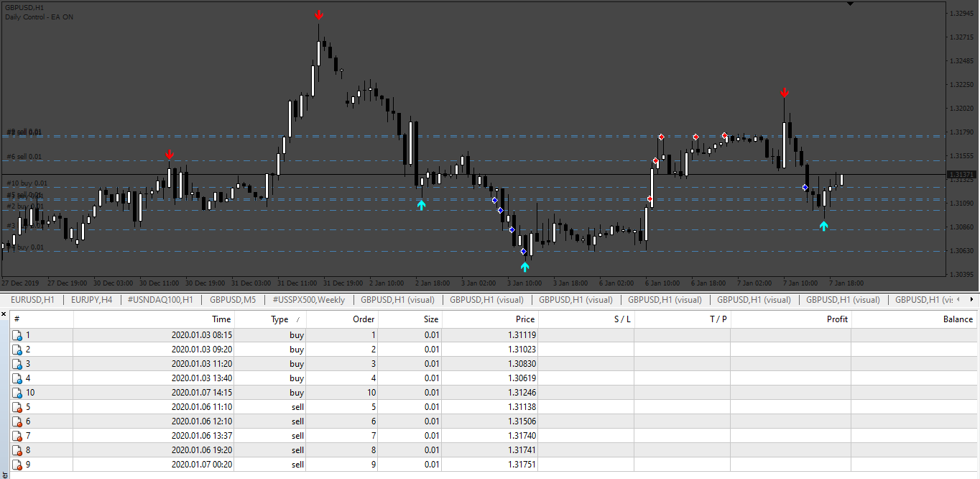The width and height of the screenshot is (980, 479).
Task: Sort results by the Time column header
Action: pyautogui.click(x=154, y=319)
